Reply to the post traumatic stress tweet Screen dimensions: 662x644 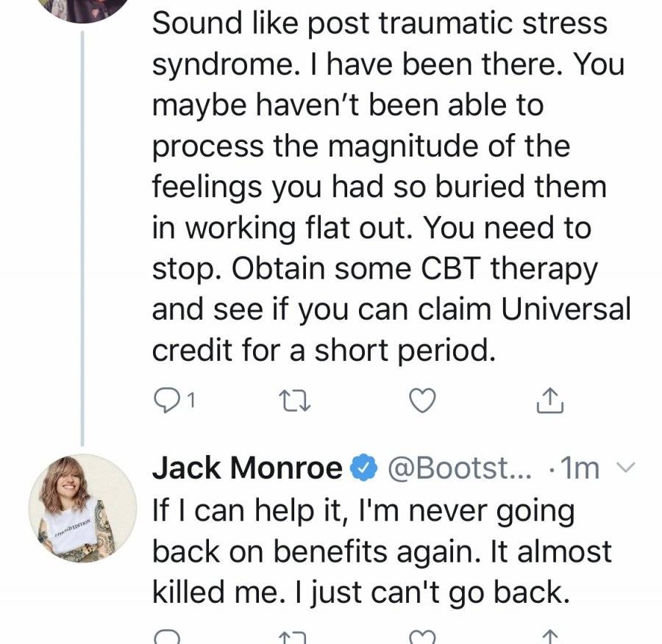(167, 400)
